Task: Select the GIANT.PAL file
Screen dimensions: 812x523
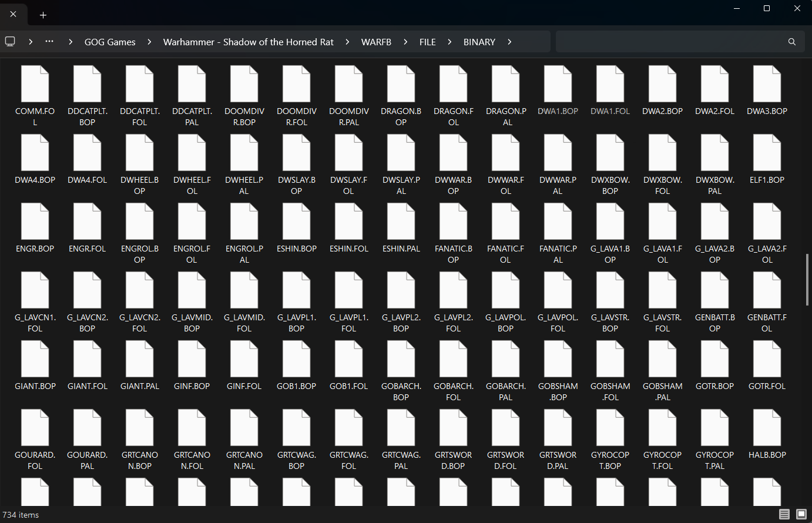Action: coord(140,366)
